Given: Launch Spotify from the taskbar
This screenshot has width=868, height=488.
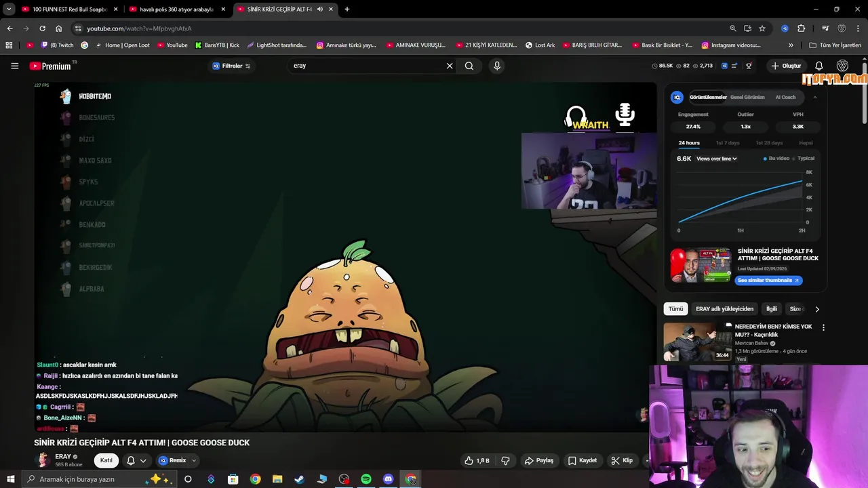Looking at the screenshot, I should (366, 479).
